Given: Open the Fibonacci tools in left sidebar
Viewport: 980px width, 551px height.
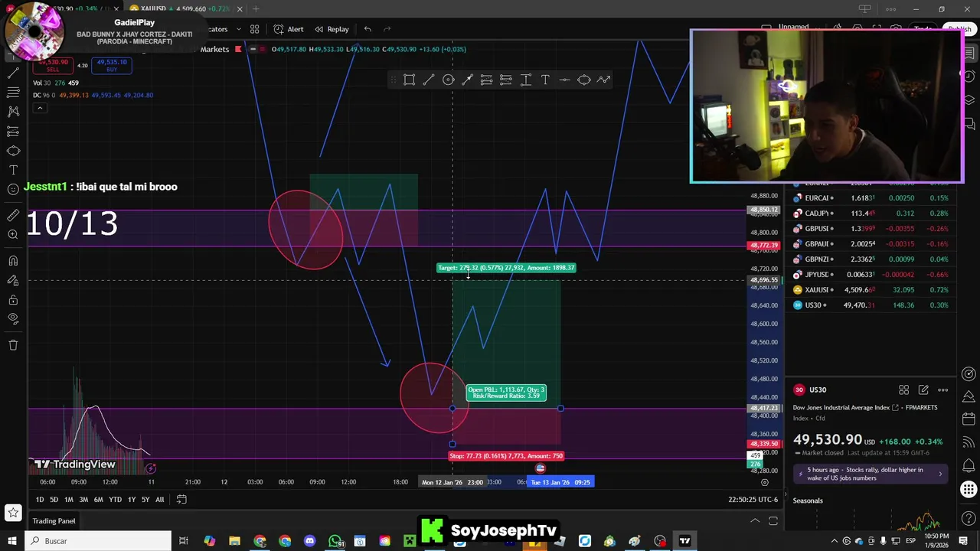Looking at the screenshot, I should [x=13, y=93].
